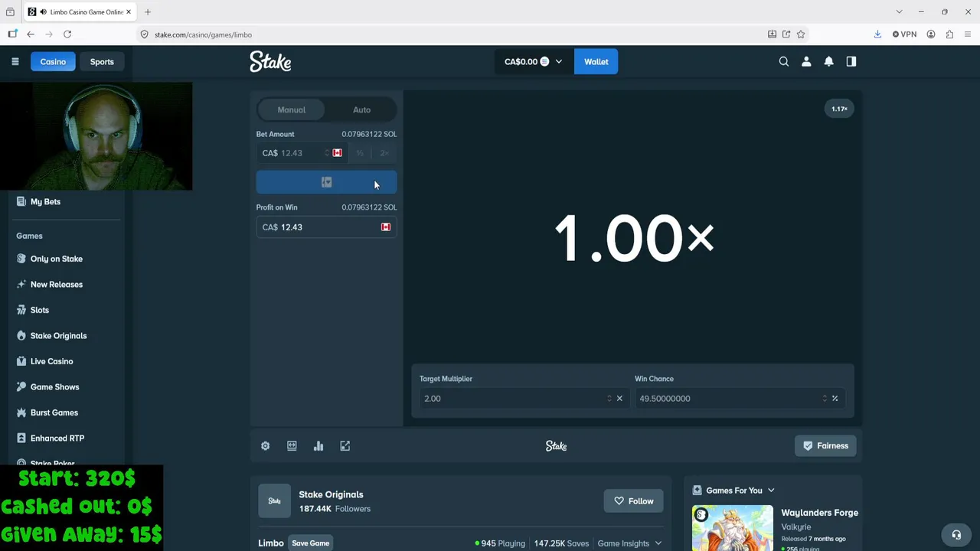The width and height of the screenshot is (980, 551).
Task: Double the bet amount with 2×
Action: click(x=384, y=153)
